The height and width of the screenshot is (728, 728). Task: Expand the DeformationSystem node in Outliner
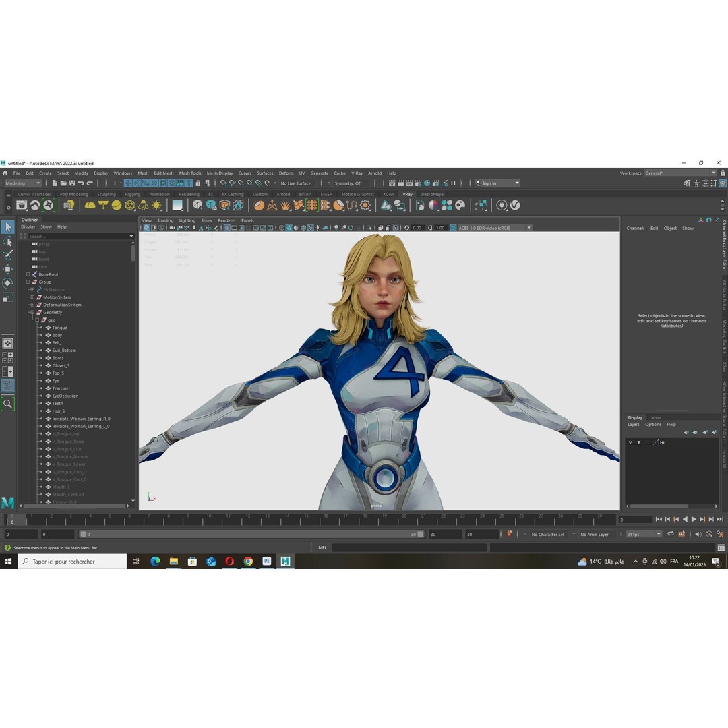click(x=32, y=305)
